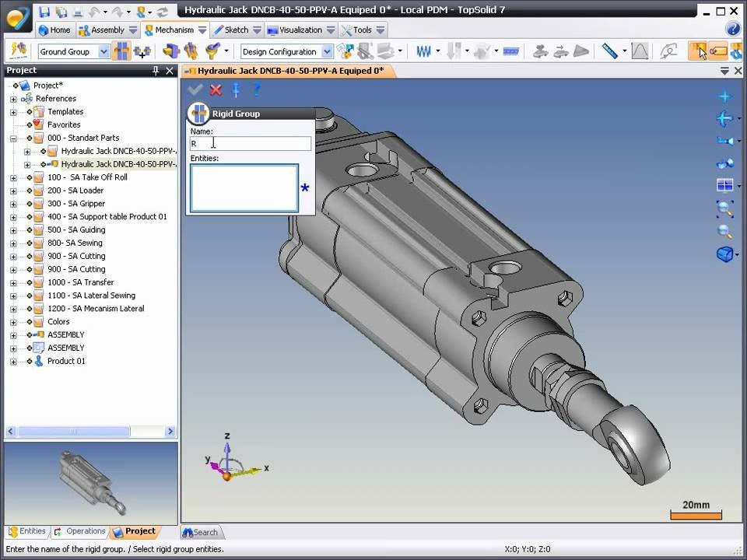This screenshot has height=560, width=747.
Task: Expand the 100 - SA Take Off Roll node
Action: pyautogui.click(x=13, y=178)
